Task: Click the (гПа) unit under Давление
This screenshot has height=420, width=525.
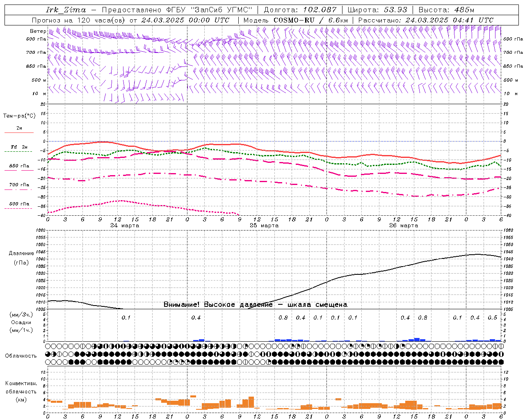Action: click(x=21, y=263)
